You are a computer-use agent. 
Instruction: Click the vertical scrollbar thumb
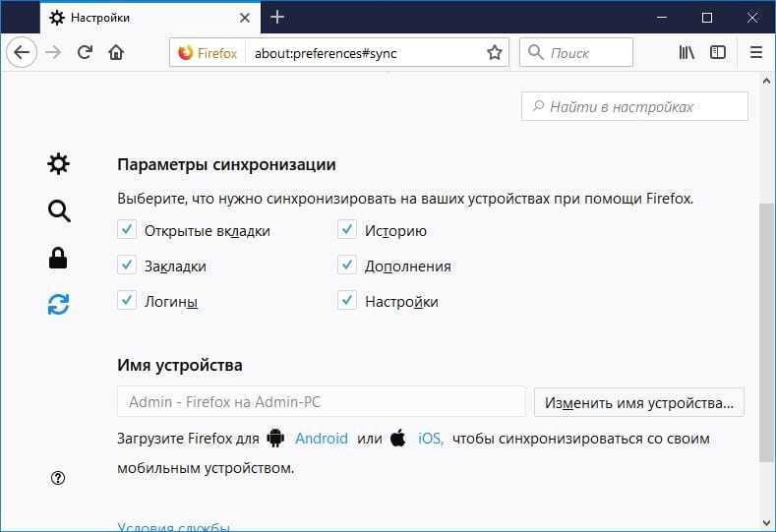point(766,332)
